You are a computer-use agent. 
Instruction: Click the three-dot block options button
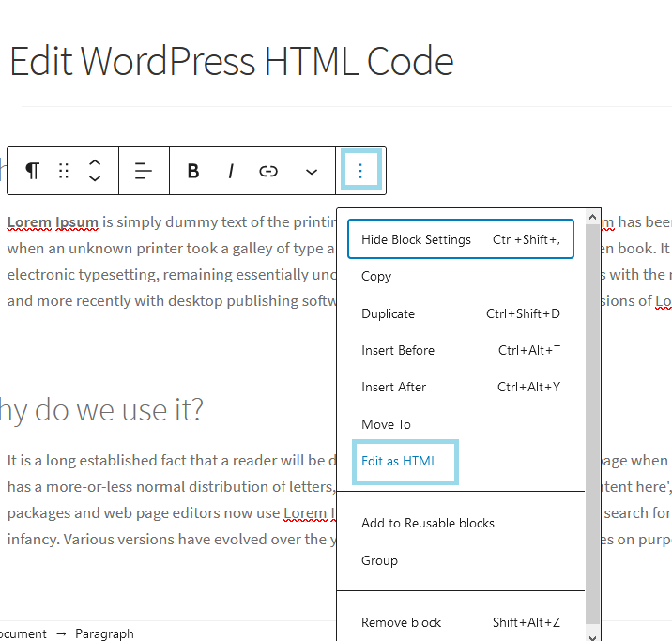[x=360, y=171]
